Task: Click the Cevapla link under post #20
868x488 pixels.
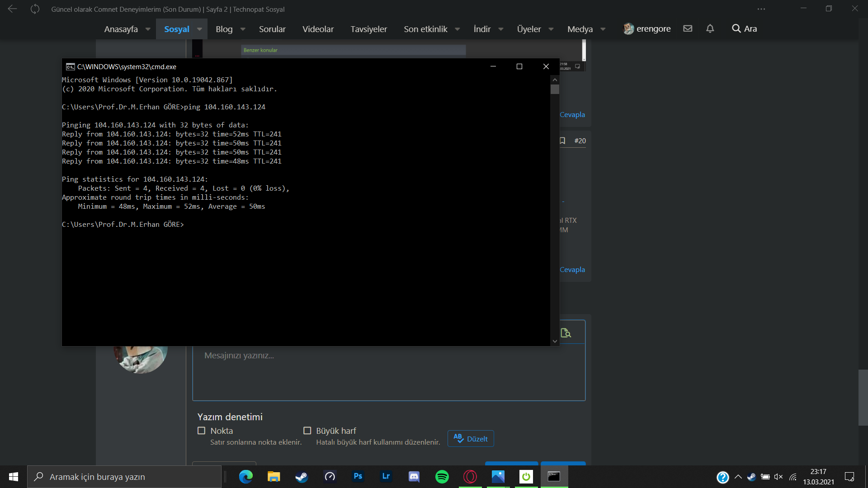Action: tap(572, 270)
